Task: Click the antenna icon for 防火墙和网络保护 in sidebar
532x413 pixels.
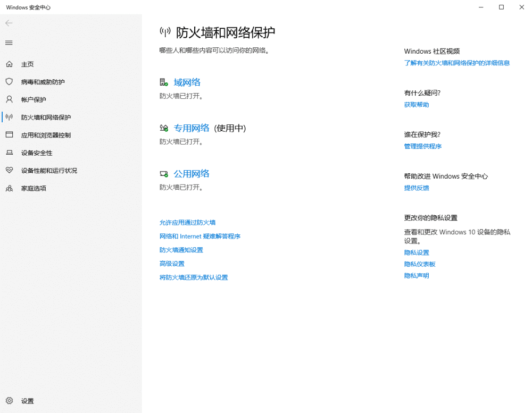Action: (10, 117)
